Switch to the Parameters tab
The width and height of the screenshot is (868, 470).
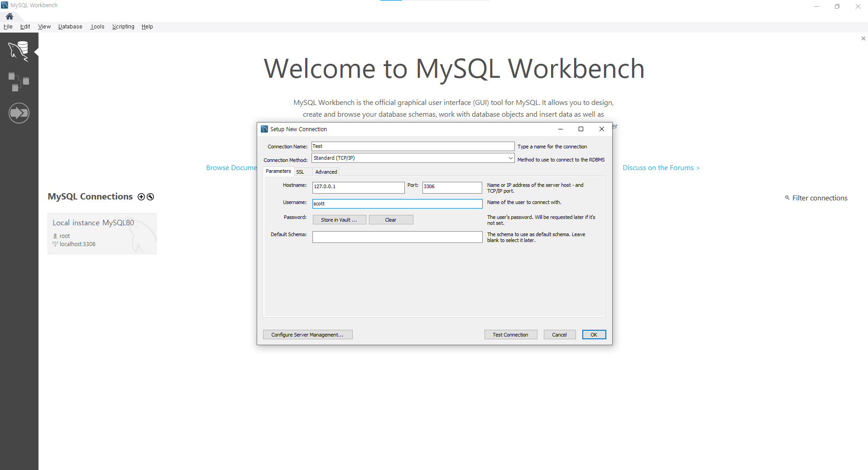point(278,171)
